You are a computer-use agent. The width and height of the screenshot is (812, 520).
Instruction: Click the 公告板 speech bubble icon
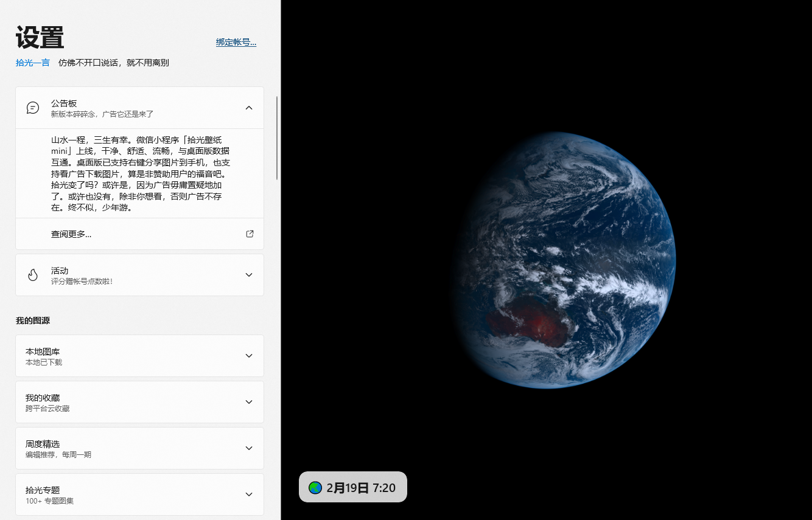coord(33,108)
